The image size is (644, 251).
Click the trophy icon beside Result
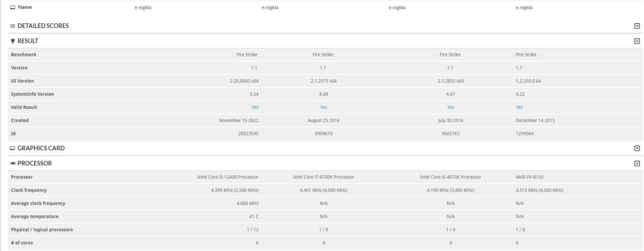pos(13,41)
